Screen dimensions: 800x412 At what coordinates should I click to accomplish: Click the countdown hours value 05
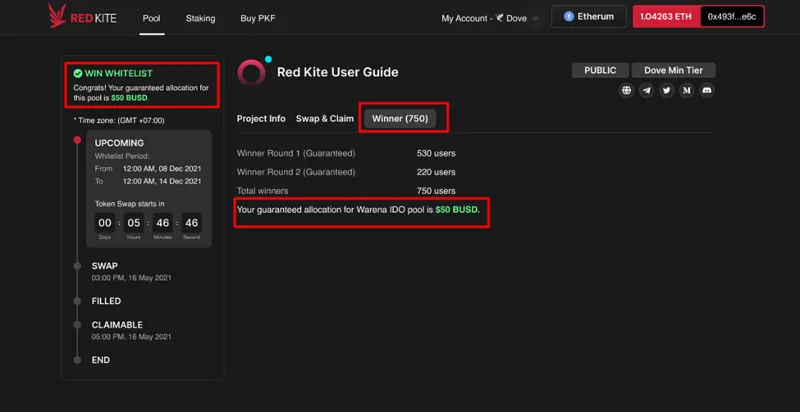pos(134,223)
